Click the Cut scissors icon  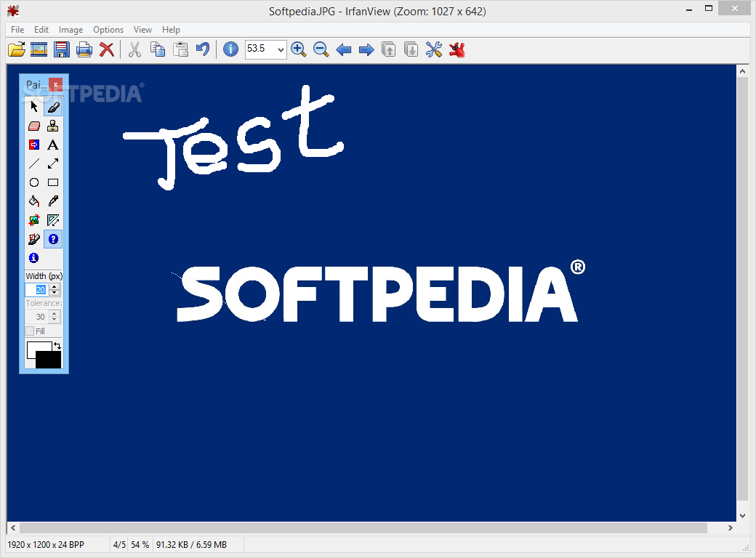pyautogui.click(x=134, y=49)
